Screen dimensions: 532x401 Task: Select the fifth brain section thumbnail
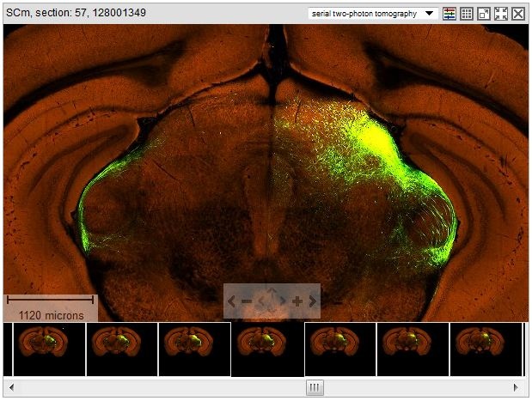tap(340, 349)
